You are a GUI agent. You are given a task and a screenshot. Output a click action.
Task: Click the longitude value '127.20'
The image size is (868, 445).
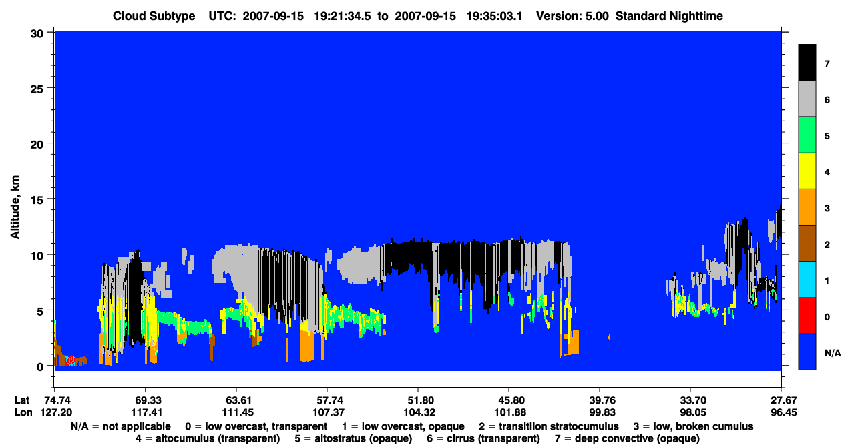(x=57, y=413)
